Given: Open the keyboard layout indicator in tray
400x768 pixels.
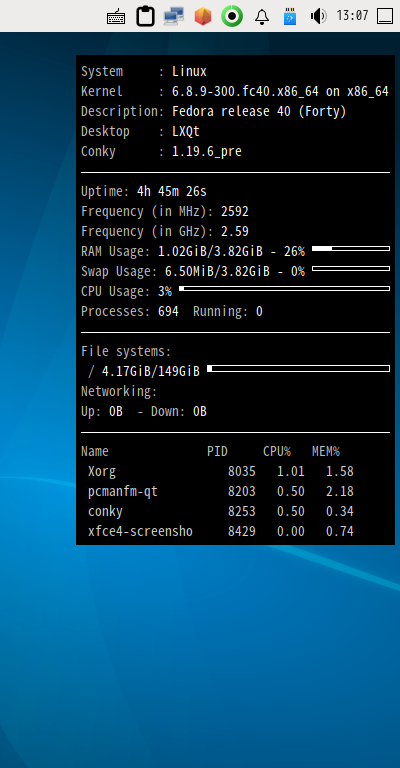Looking at the screenshot, I should (x=116, y=16).
